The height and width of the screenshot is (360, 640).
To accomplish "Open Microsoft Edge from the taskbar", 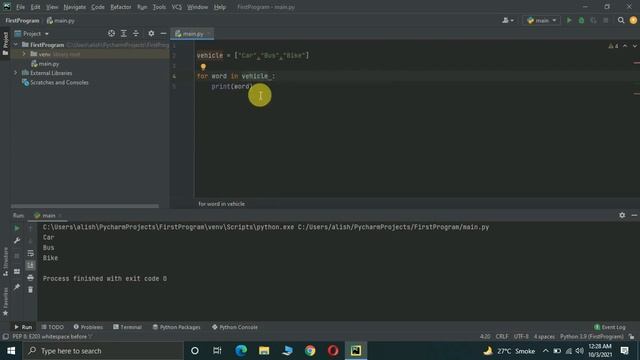I will click(241, 351).
